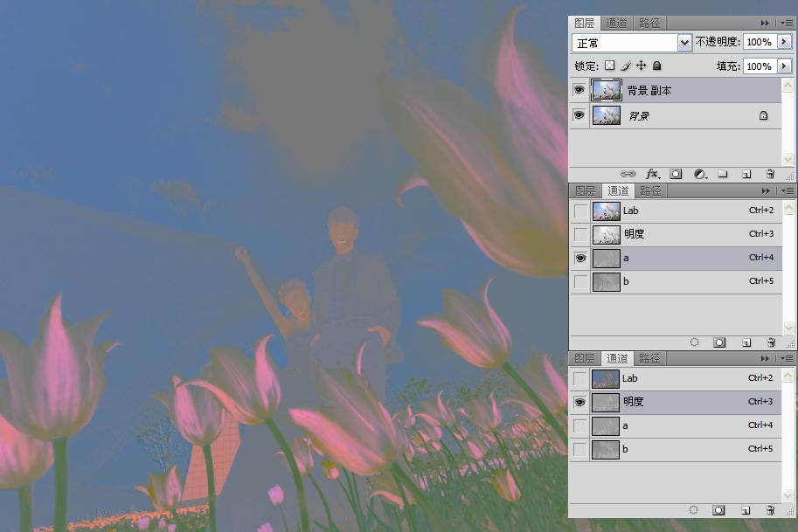Viewport: 798px width, 532px height.
Task: Switch to 图层 tab in middle panel
Action: 585,190
